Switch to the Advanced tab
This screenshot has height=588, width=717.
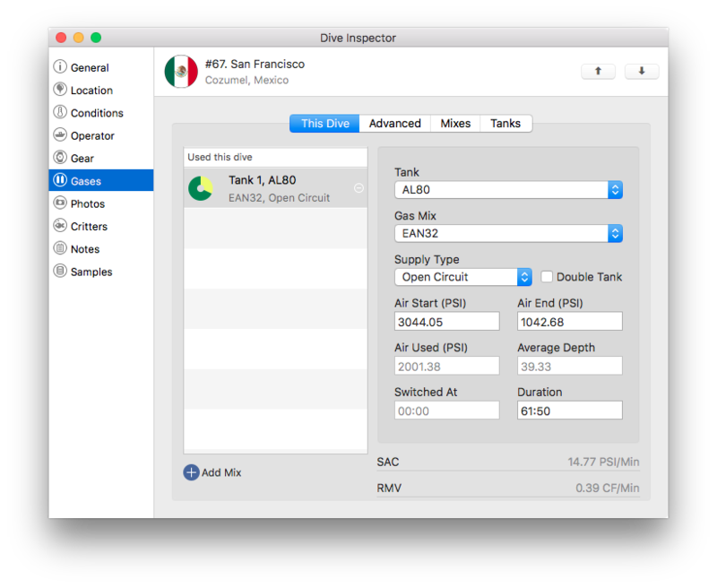(394, 124)
